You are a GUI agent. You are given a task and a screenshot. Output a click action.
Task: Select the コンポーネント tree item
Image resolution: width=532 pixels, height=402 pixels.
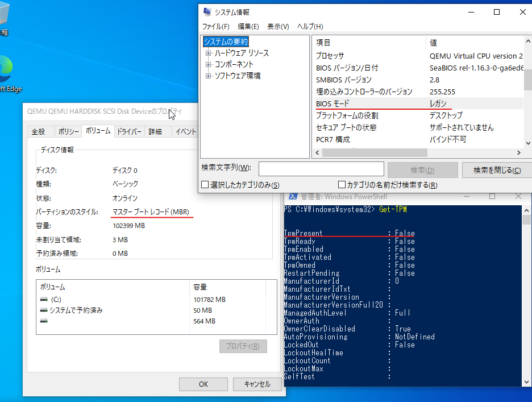(x=234, y=64)
